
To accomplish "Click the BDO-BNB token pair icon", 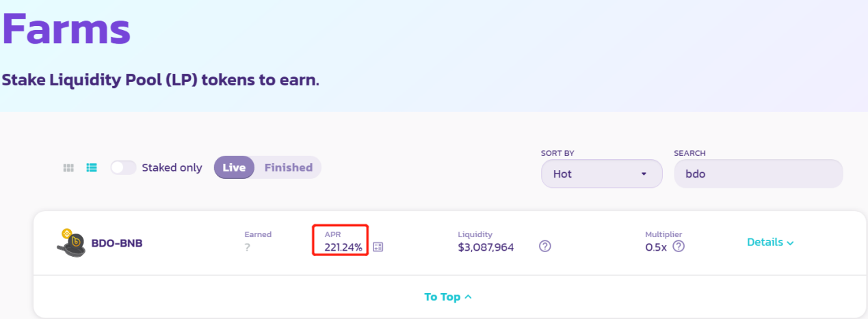I will (70, 243).
